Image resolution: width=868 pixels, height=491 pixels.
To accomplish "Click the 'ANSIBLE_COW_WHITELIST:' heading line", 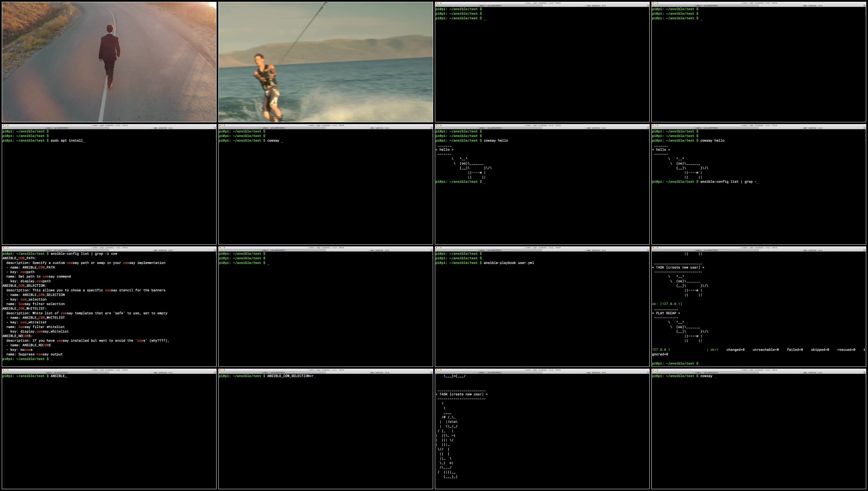I will pos(24,309).
